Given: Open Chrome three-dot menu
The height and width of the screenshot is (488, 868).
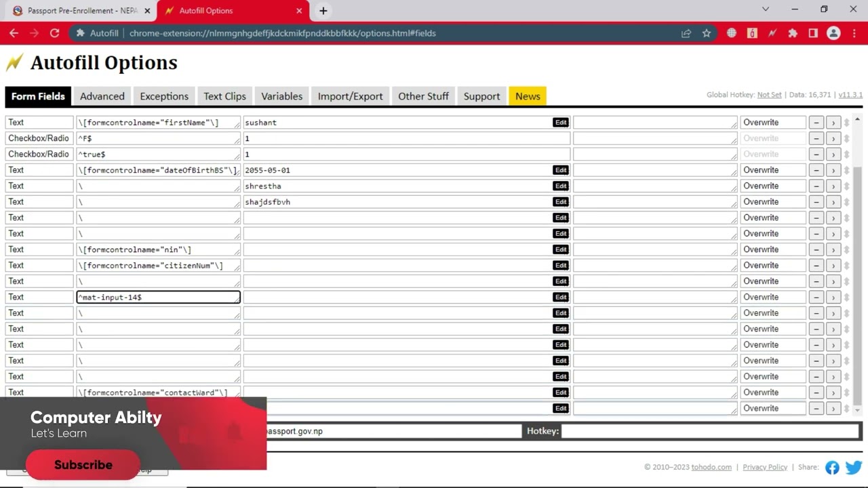Looking at the screenshot, I should [854, 33].
